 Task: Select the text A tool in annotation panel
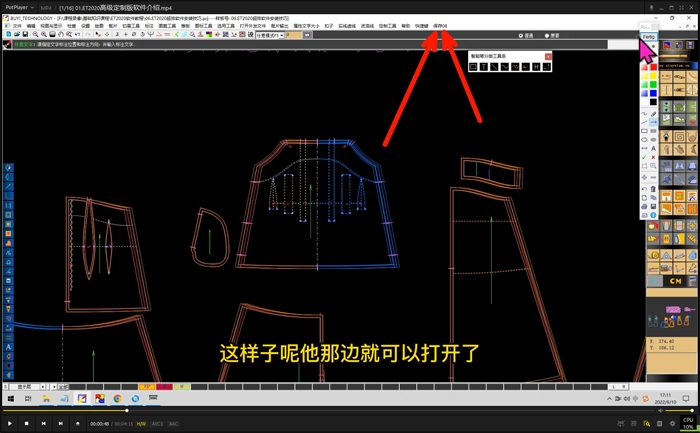(653, 148)
